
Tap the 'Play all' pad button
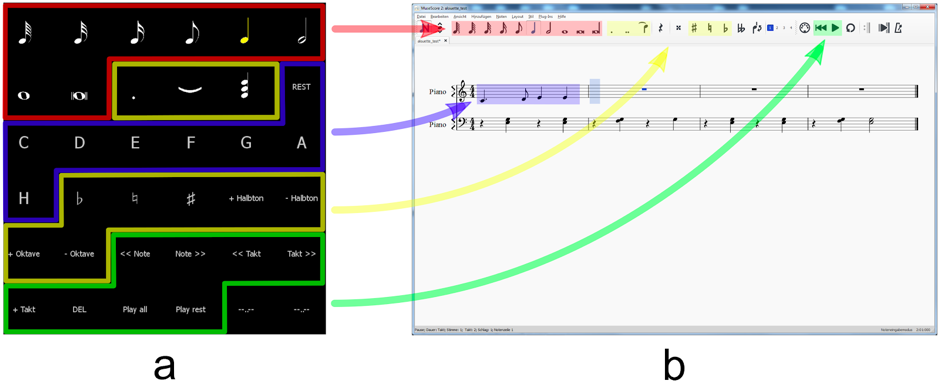(x=135, y=310)
